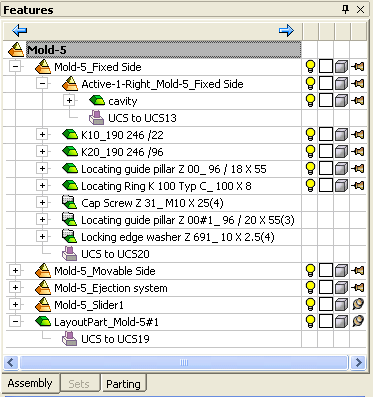This screenshot has height=397, width=373.
Task: Click the green cavity part icon
Action: [97, 100]
